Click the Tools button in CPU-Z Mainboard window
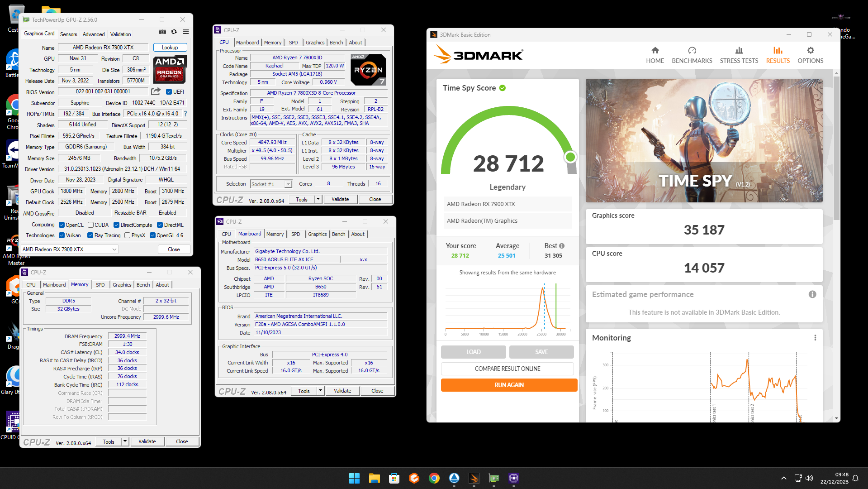 (304, 391)
